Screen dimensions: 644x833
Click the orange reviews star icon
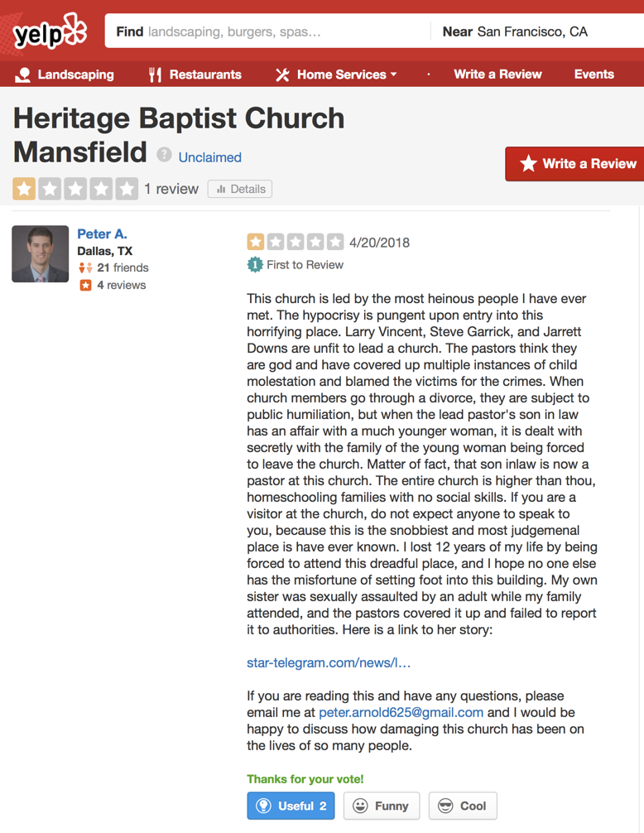[84, 285]
